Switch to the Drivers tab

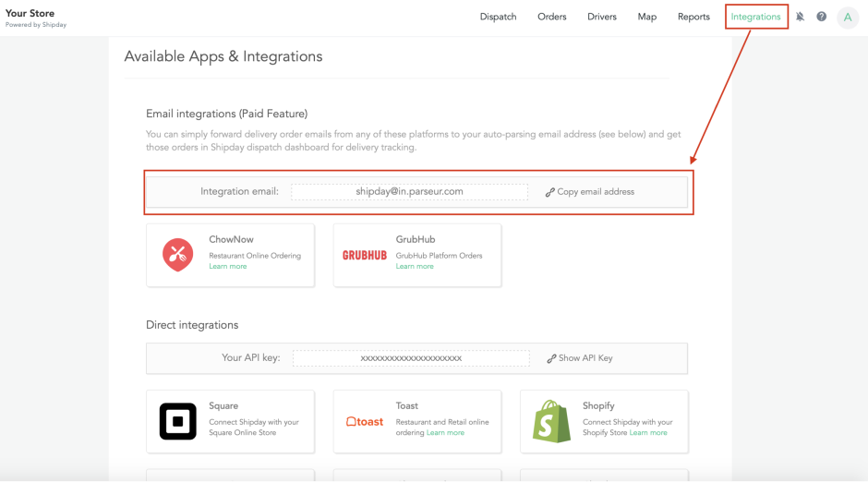602,17
